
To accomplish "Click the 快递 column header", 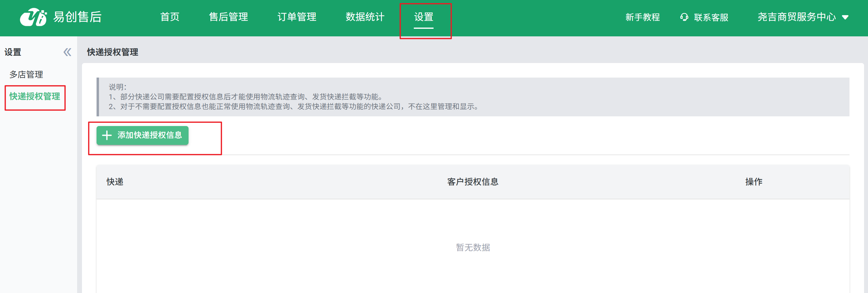I will click(115, 182).
